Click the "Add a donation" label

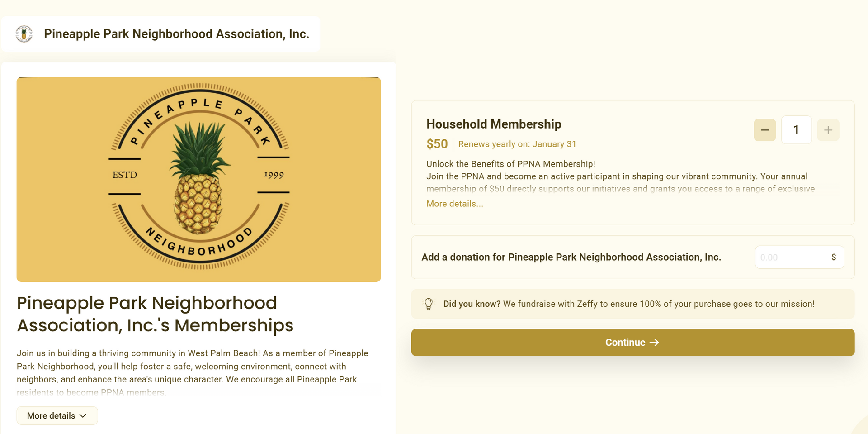coord(571,257)
